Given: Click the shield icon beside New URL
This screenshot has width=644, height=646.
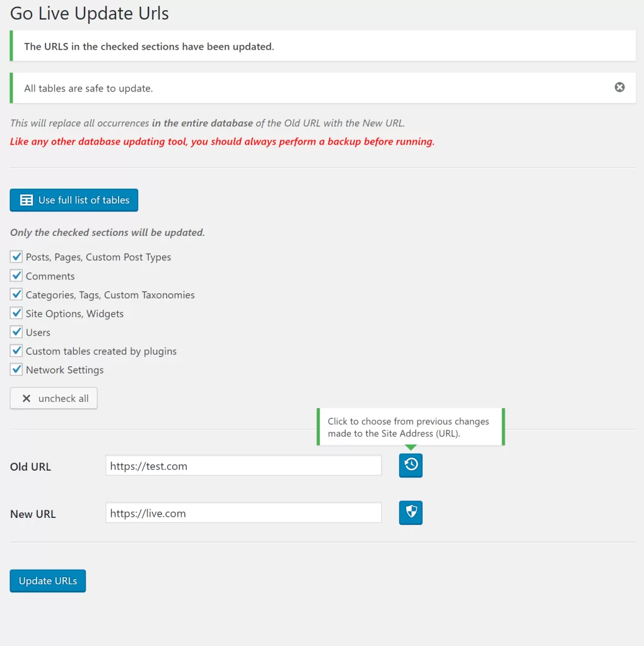Looking at the screenshot, I should pos(411,512).
